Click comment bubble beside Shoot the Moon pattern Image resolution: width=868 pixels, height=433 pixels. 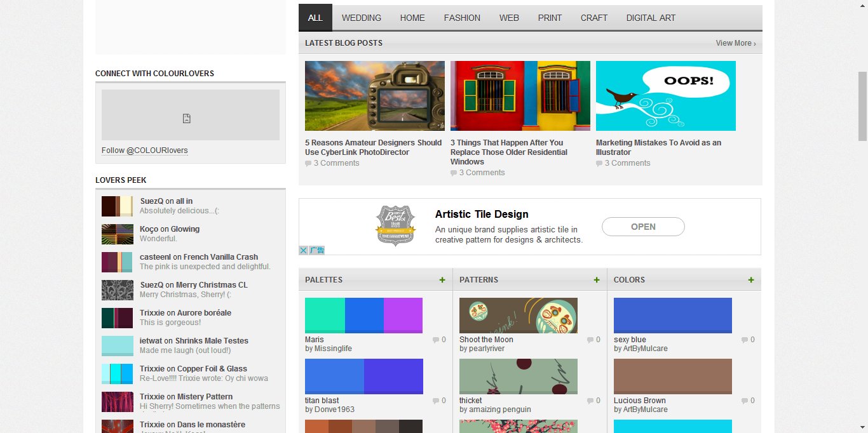[590, 340]
